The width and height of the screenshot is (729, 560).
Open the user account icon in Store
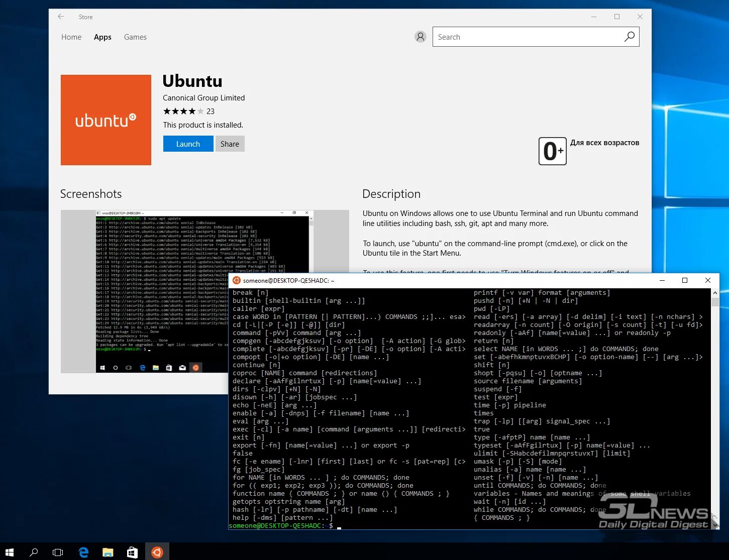click(x=421, y=37)
